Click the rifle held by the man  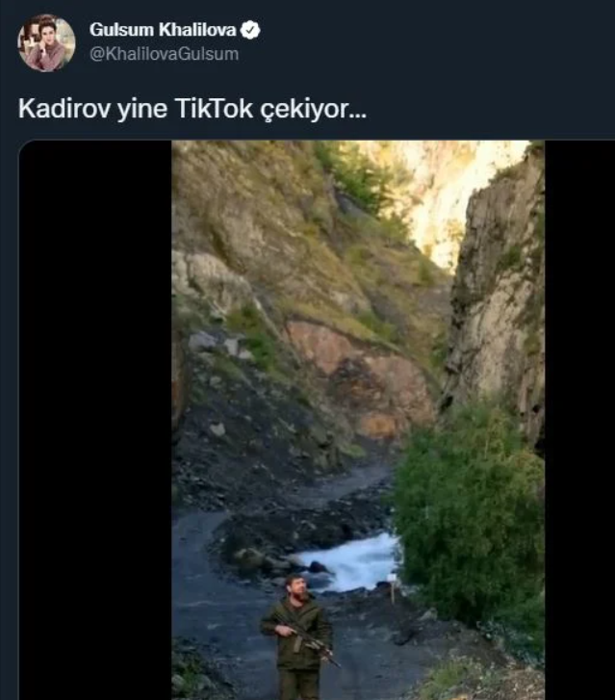(307, 639)
